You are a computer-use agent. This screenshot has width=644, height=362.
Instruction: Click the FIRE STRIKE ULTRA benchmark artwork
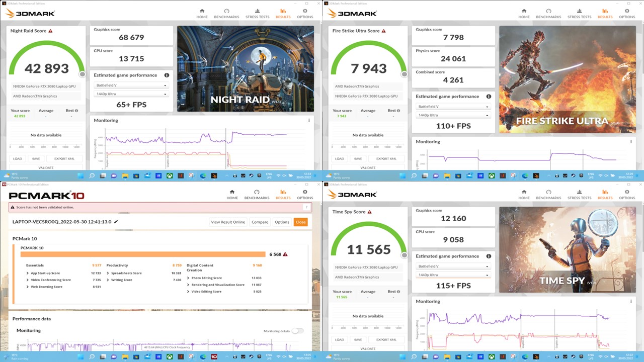tap(568, 79)
